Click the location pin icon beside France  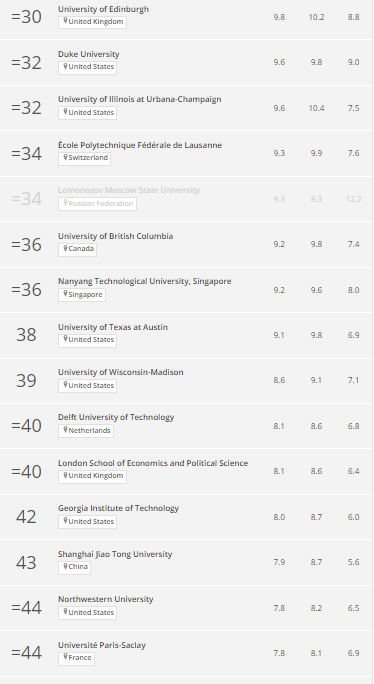pos(65,657)
